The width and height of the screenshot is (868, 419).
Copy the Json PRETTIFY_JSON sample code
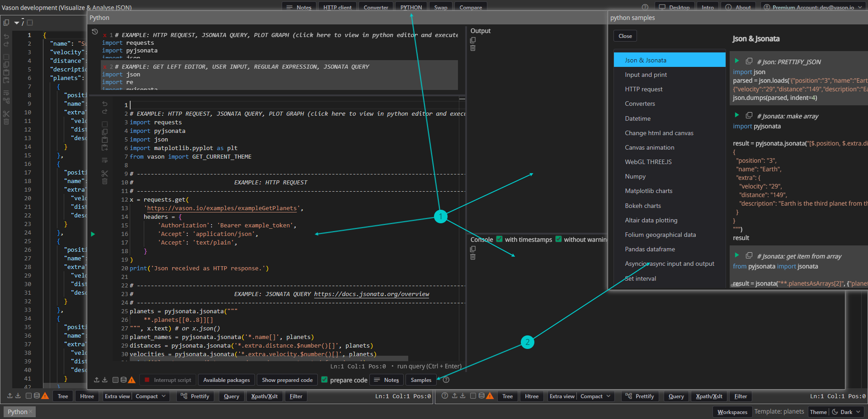(749, 61)
